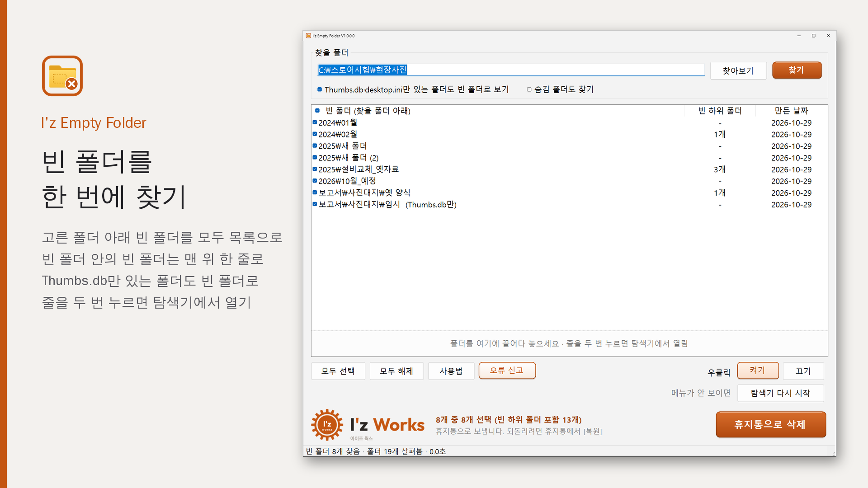Uncheck the 2024₩01월 row checkbox

click(x=315, y=122)
